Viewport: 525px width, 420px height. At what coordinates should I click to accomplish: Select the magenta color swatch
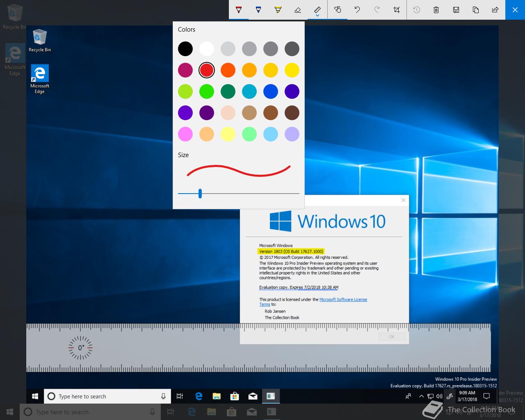pyautogui.click(x=185, y=70)
